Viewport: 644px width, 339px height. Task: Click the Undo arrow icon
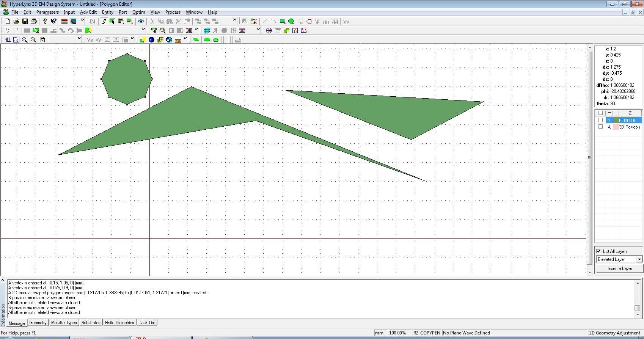tap(7, 30)
